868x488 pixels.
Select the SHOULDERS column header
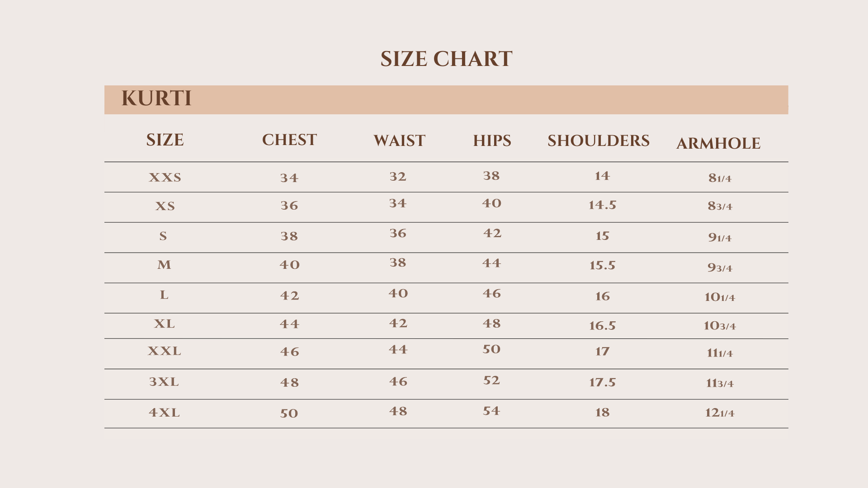pos(598,141)
